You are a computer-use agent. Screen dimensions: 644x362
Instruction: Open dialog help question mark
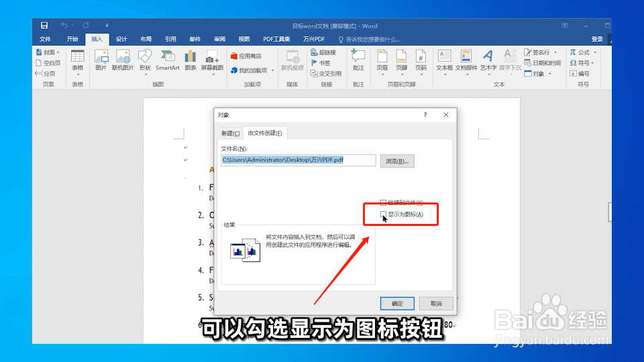425,115
